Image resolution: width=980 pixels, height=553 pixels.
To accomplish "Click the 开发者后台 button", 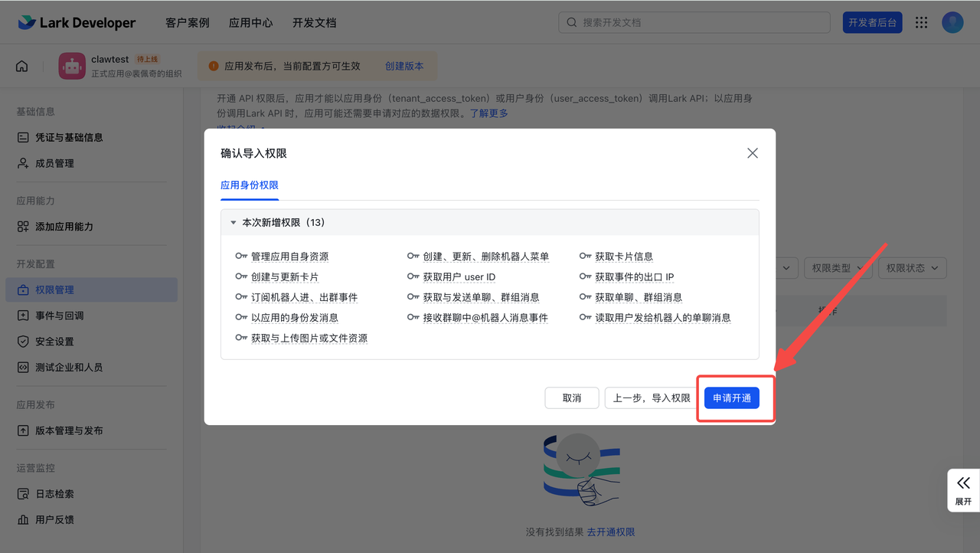I will pos(873,22).
